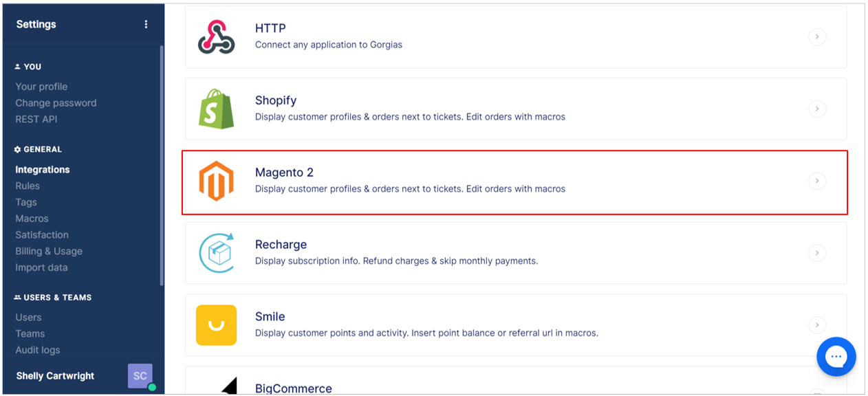Expand the Recharge row chevron
868x396 pixels.
tap(817, 253)
